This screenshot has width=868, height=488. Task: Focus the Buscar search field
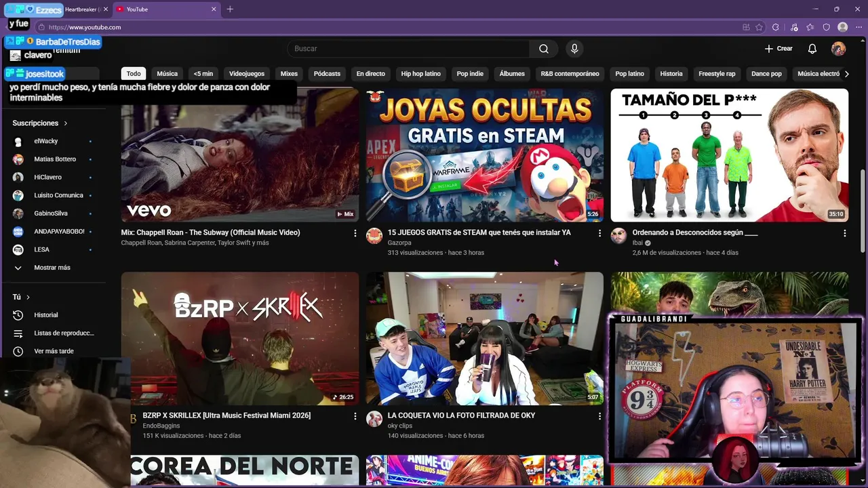point(408,49)
